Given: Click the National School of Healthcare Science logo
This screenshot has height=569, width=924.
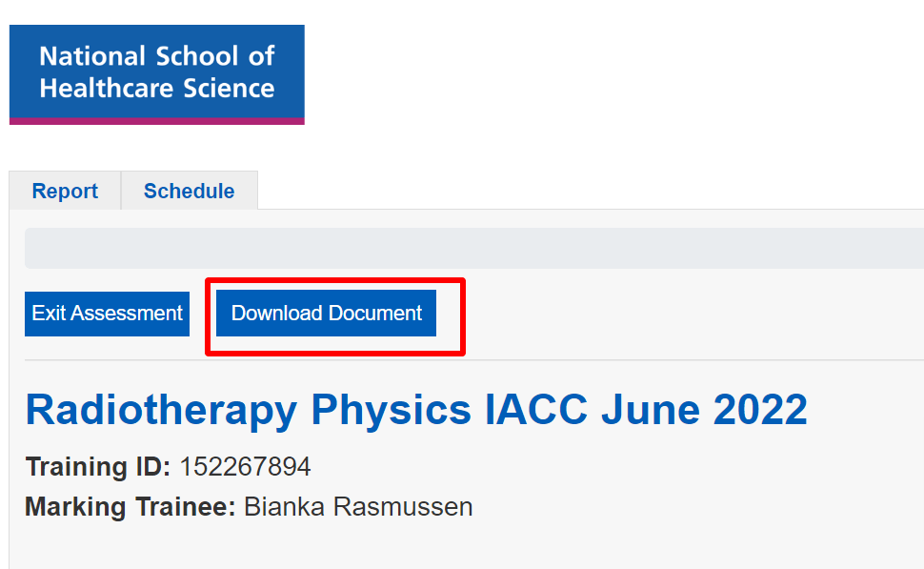Looking at the screenshot, I should point(157,74).
